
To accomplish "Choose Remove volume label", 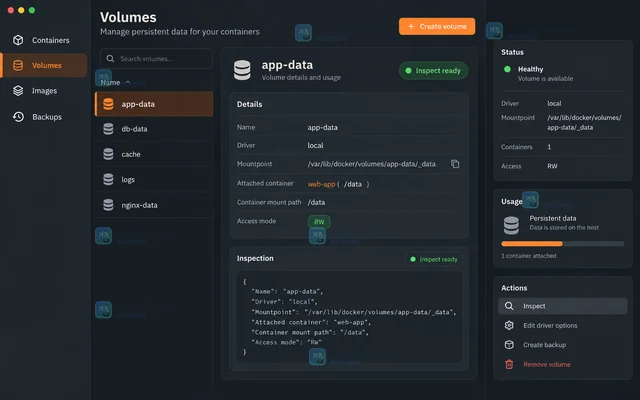I will (547, 364).
